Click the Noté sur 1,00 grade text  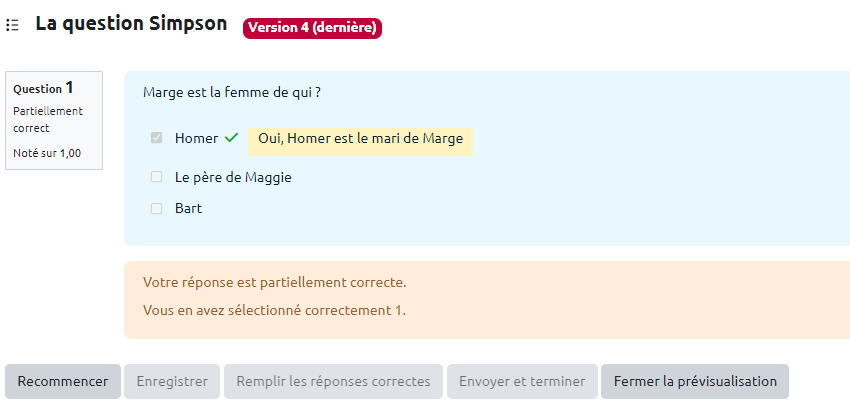click(x=47, y=153)
